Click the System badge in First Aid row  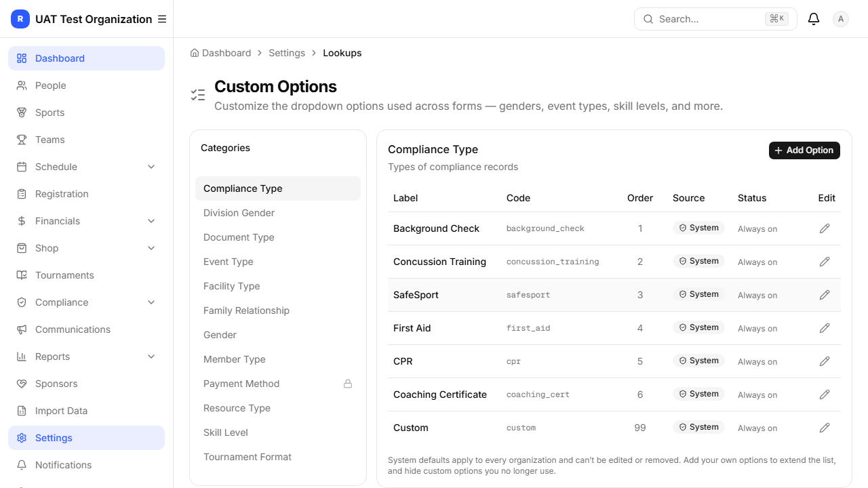(x=698, y=327)
